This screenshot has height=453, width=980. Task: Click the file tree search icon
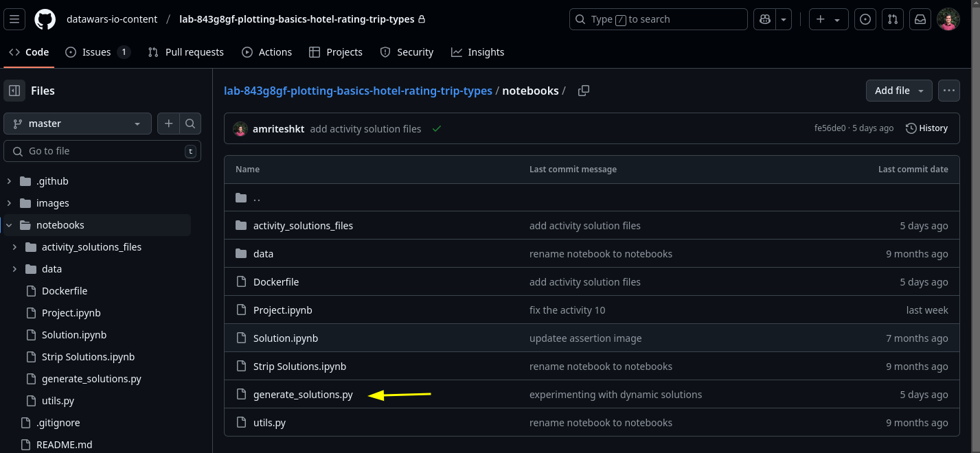(x=190, y=124)
